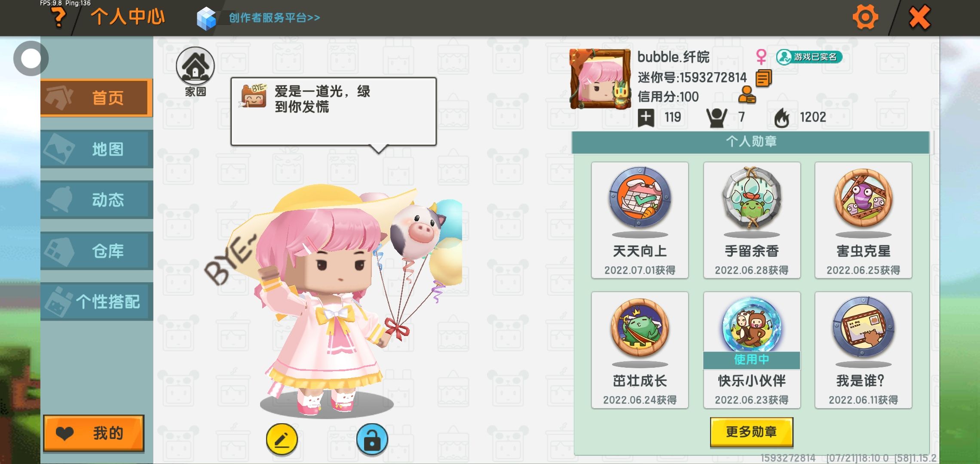Switch to the 地图 tab
This screenshot has height=464, width=980.
pyautogui.click(x=96, y=149)
